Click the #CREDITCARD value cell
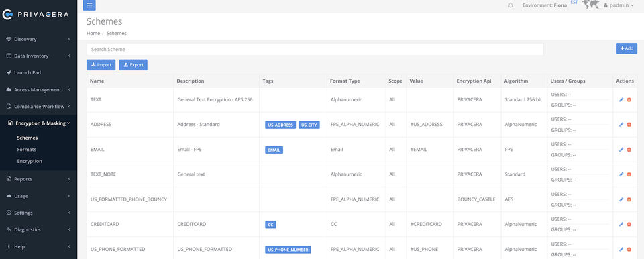Image resolution: width=644 pixels, height=259 pixels. click(x=426, y=225)
